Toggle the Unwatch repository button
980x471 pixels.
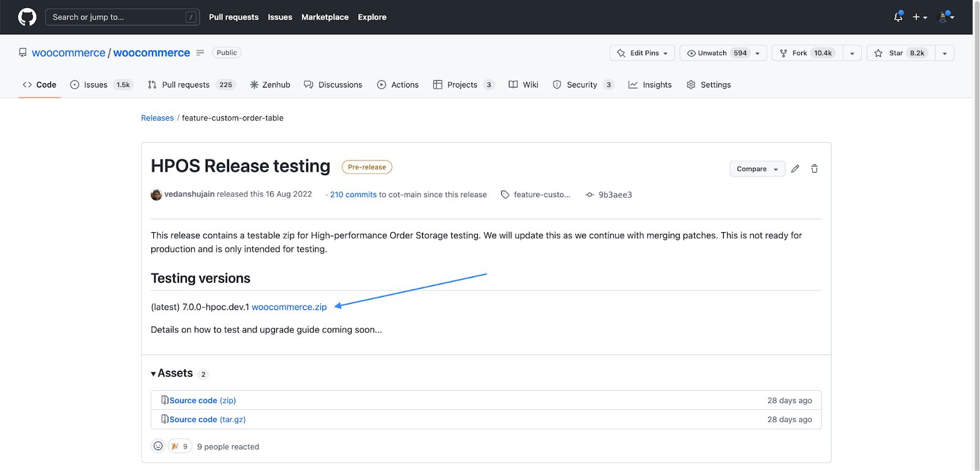pyautogui.click(x=714, y=53)
